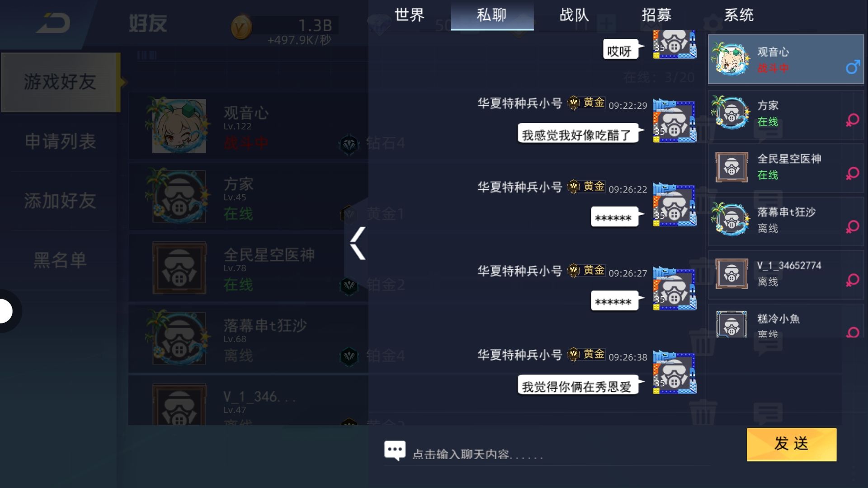Open the 战队 chat tab
The width and height of the screenshot is (868, 488).
[574, 15]
